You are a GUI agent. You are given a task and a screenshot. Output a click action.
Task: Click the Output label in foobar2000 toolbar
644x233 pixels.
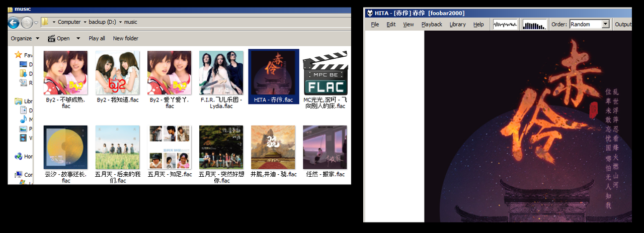(x=623, y=24)
